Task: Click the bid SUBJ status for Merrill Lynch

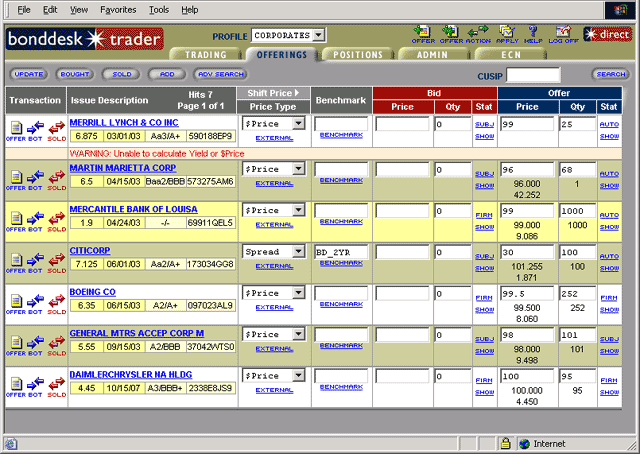Action: [x=484, y=124]
